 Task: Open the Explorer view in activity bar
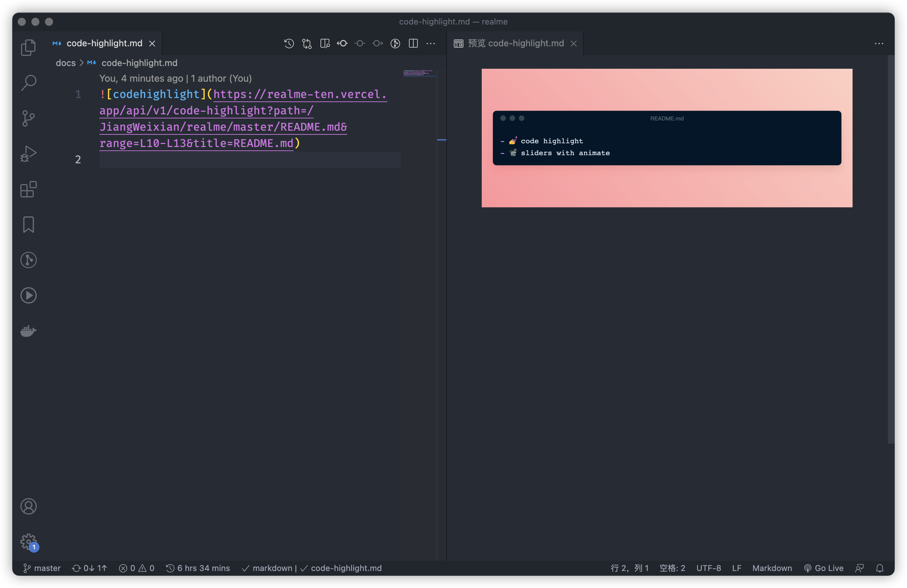(28, 47)
